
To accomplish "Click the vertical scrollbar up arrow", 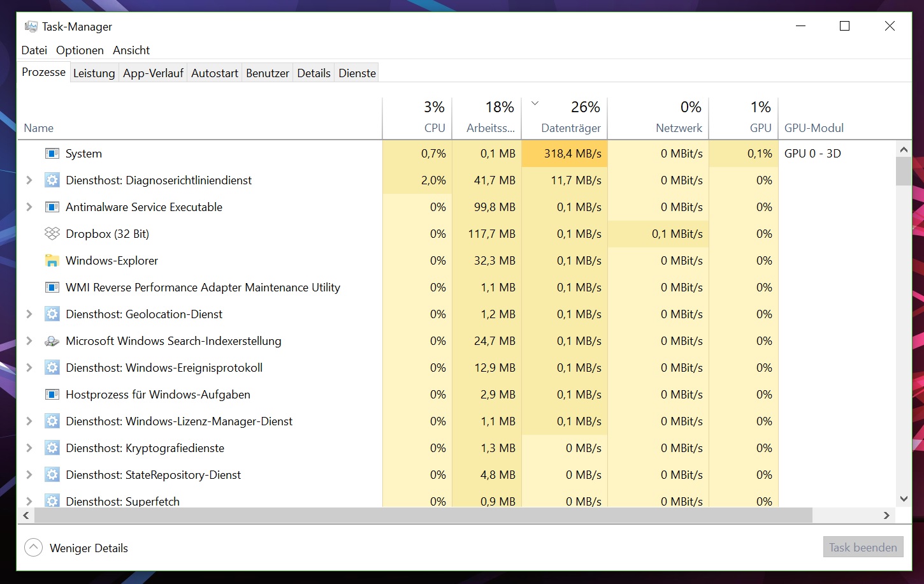I will coord(904,150).
